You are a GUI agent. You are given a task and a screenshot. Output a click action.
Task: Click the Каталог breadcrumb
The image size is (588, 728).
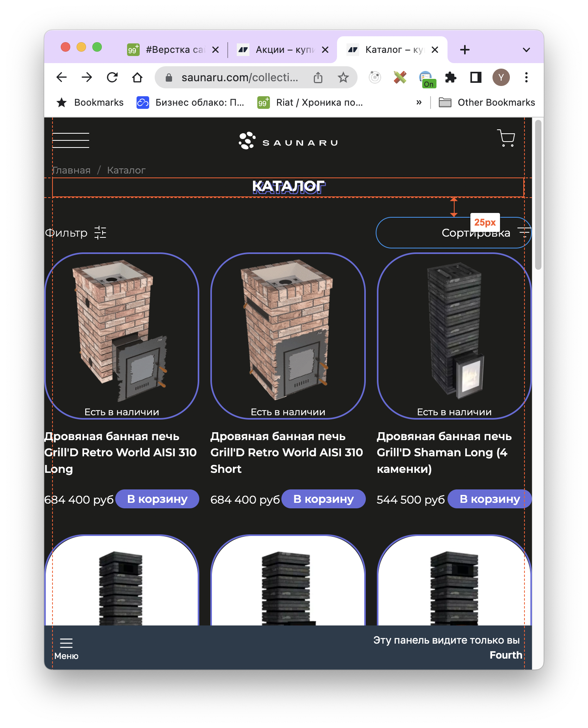pyautogui.click(x=126, y=170)
